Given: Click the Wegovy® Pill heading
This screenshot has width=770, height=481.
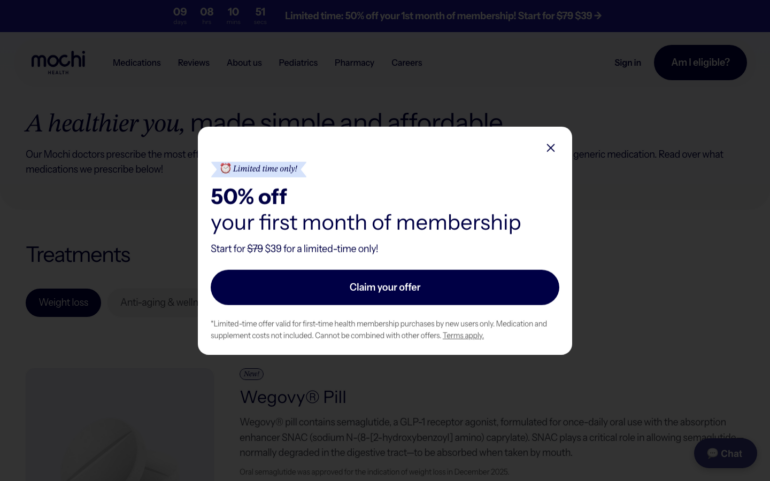Looking at the screenshot, I should point(292,397).
